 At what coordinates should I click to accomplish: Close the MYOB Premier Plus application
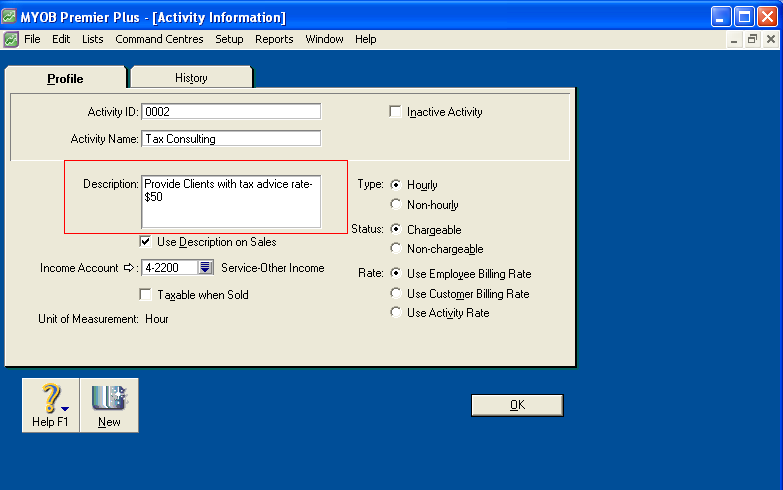tap(768, 16)
